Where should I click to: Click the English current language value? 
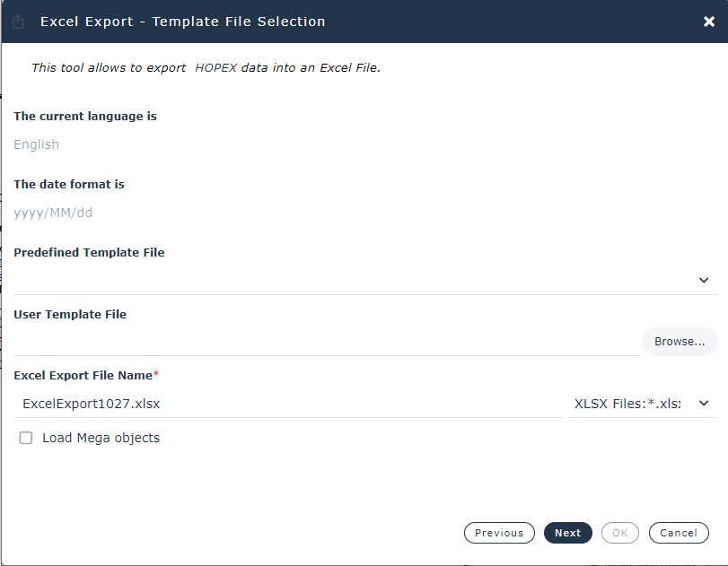click(37, 144)
